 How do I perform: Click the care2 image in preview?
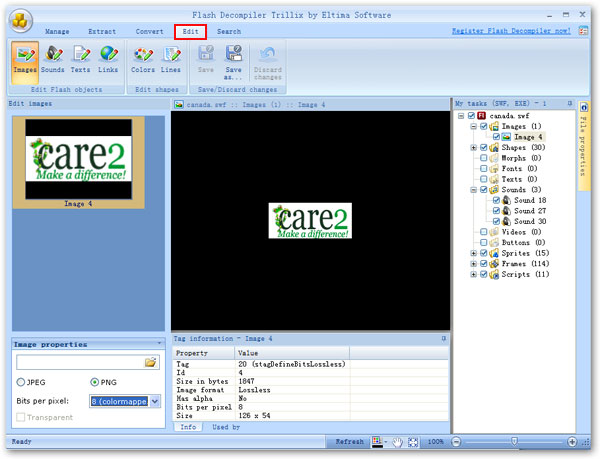[310, 221]
